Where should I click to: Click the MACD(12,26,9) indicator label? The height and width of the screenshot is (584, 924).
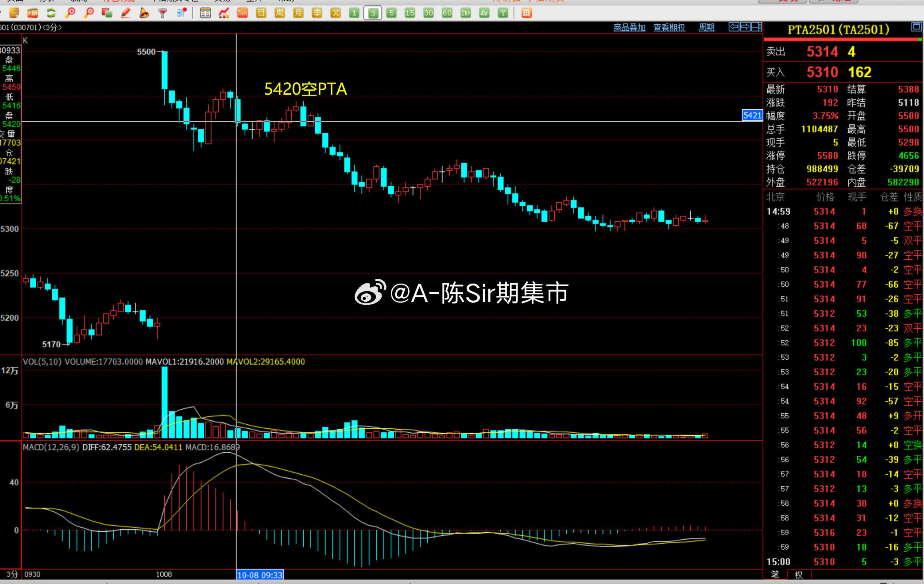point(51,447)
